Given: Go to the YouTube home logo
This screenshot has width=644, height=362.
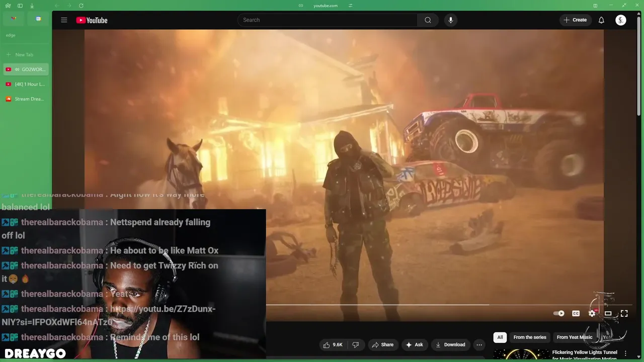Looking at the screenshot, I should pos(92,20).
